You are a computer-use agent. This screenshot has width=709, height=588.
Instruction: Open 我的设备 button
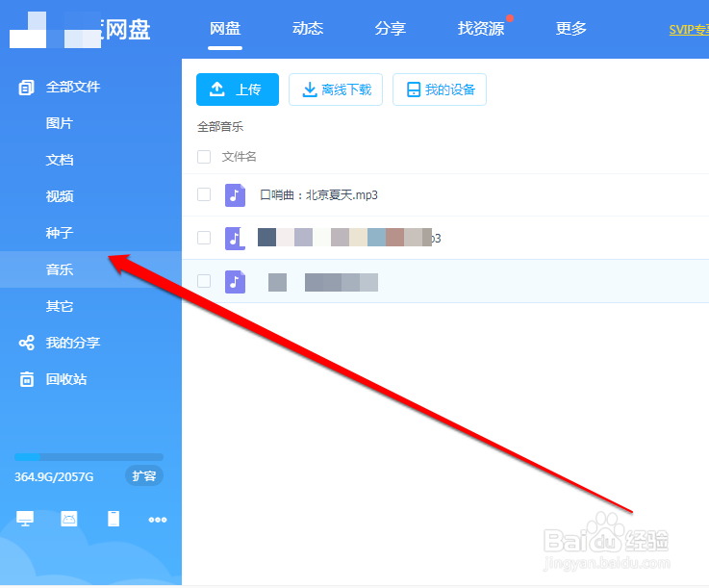440,89
